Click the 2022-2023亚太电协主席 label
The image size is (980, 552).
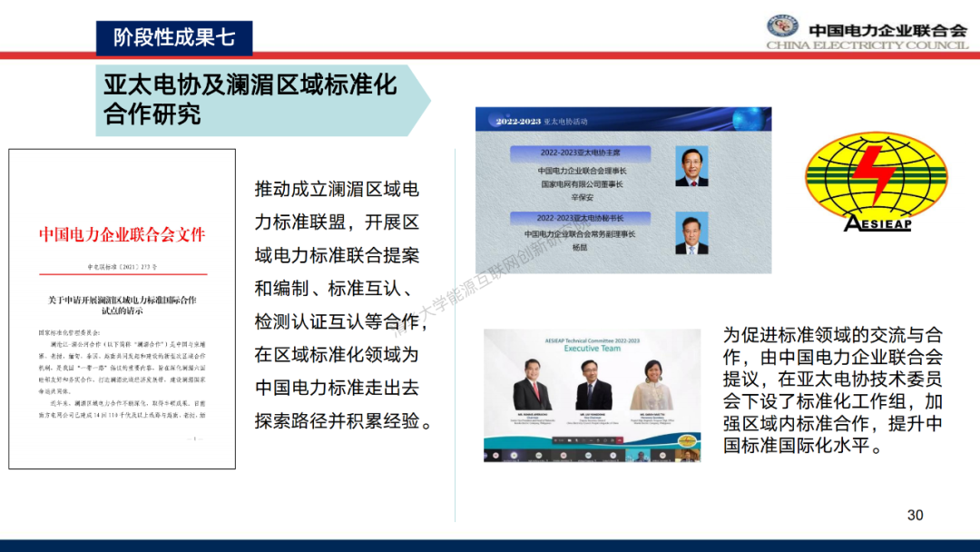(x=581, y=153)
